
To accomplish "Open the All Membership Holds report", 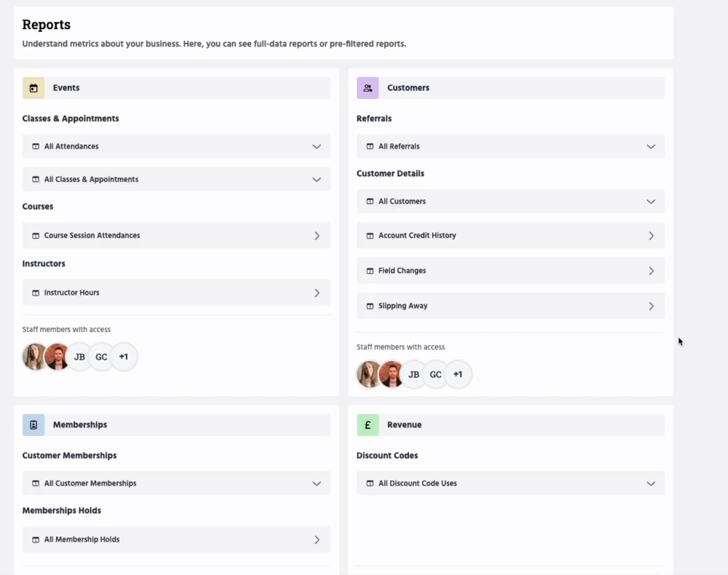I will point(176,539).
